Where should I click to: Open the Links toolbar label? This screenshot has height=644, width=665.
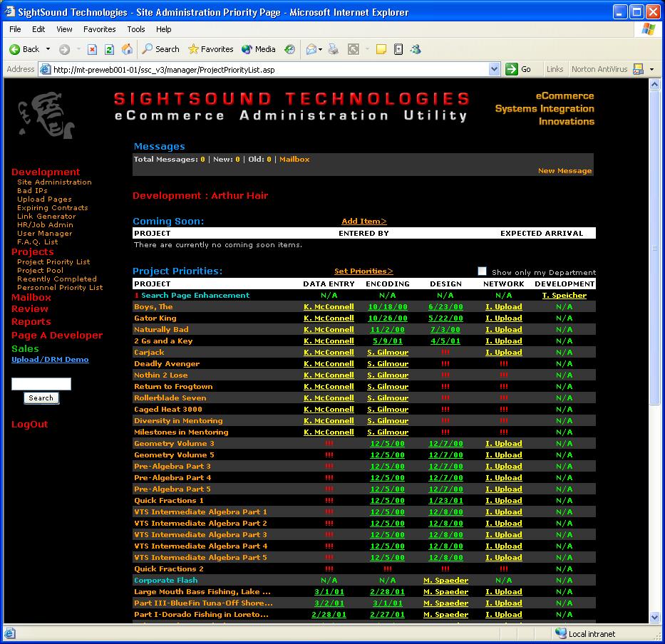555,69
